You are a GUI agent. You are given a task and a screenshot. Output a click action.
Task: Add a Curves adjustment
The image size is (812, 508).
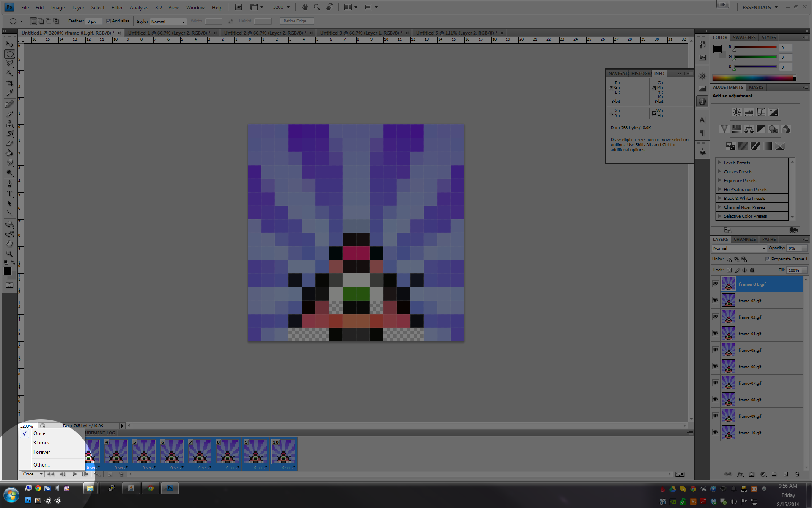pyautogui.click(x=761, y=112)
